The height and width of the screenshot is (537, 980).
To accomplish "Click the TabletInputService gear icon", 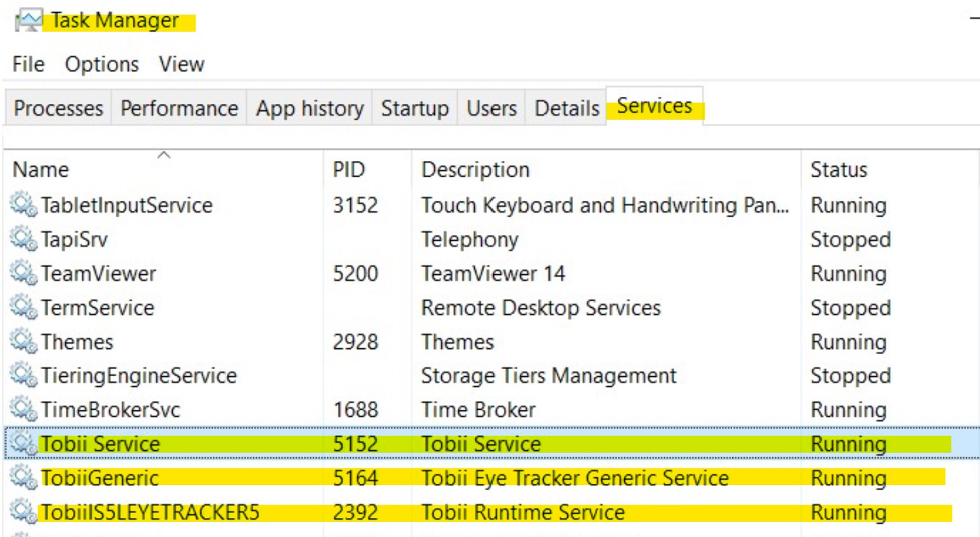I will [x=23, y=205].
